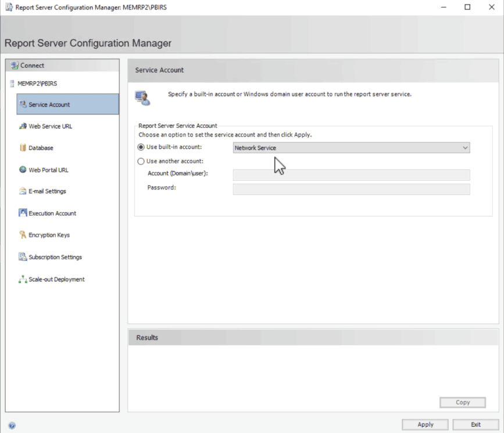The height and width of the screenshot is (433, 504).
Task: Click the Web Portal URL globe icon
Action: (23, 169)
